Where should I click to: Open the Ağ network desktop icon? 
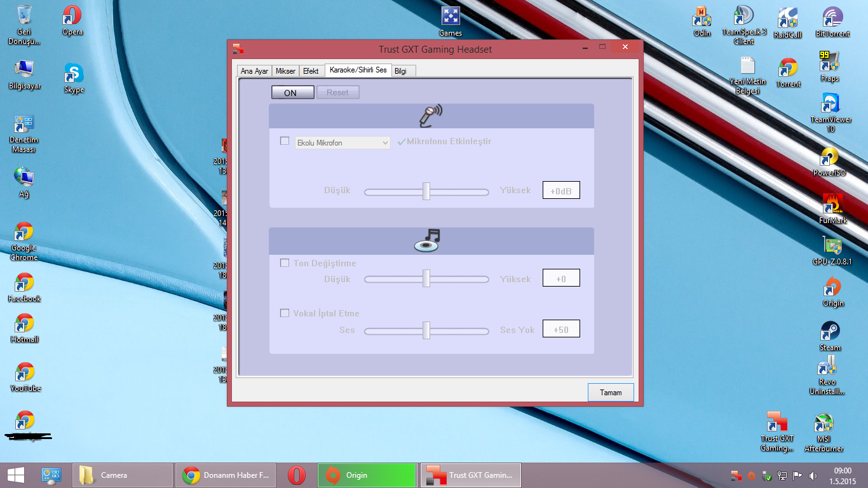point(24,183)
